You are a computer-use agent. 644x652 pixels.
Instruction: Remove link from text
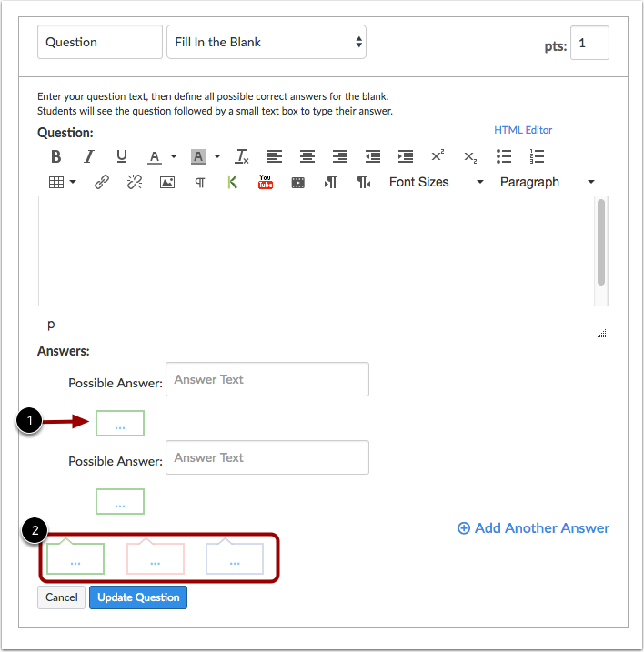point(135,182)
